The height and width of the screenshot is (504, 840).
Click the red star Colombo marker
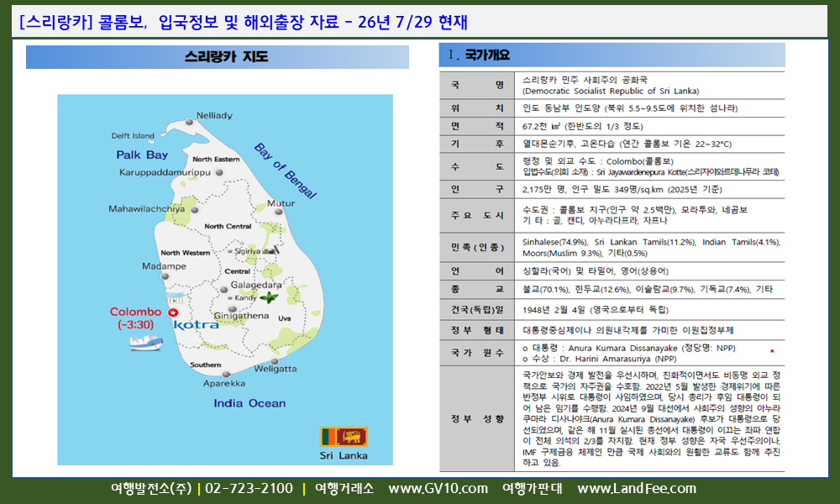click(x=172, y=312)
